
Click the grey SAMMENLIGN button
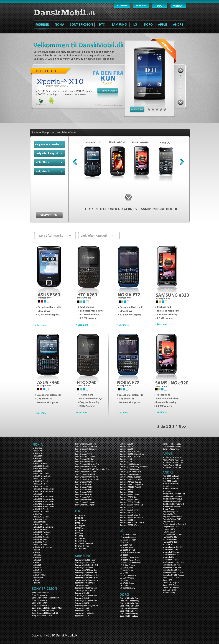point(49,215)
